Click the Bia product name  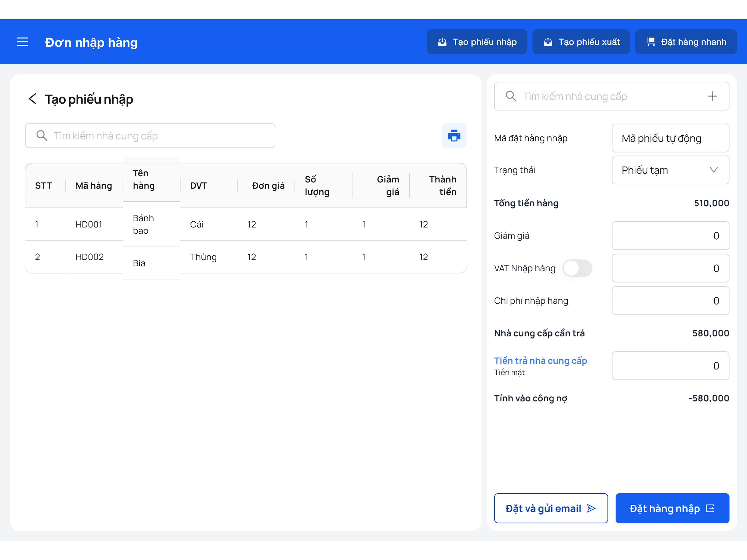point(139,263)
